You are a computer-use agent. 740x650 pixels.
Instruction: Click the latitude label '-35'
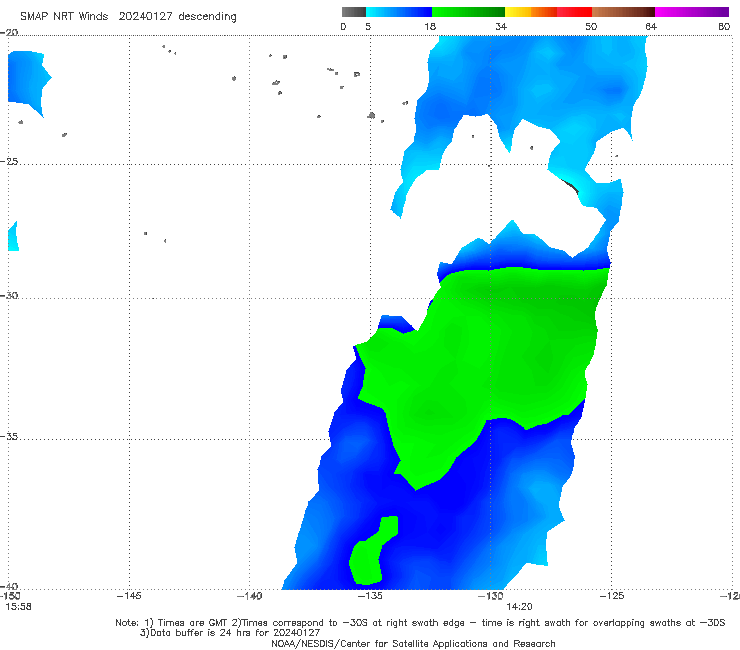[9, 436]
